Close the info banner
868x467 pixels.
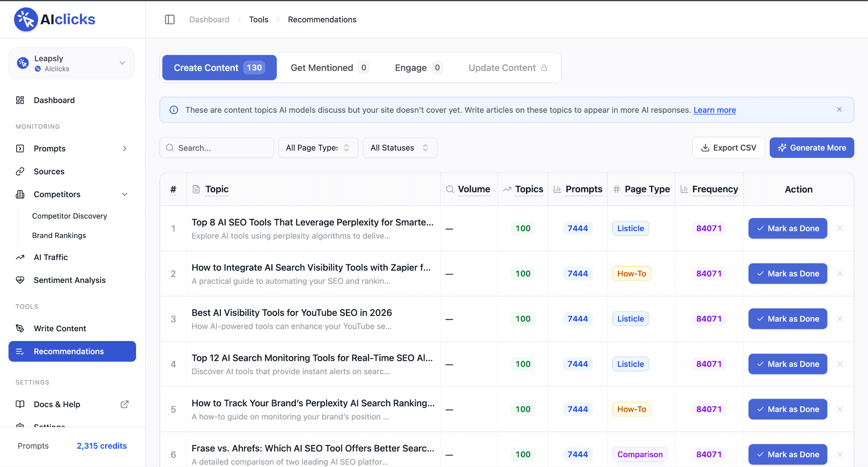(x=839, y=109)
